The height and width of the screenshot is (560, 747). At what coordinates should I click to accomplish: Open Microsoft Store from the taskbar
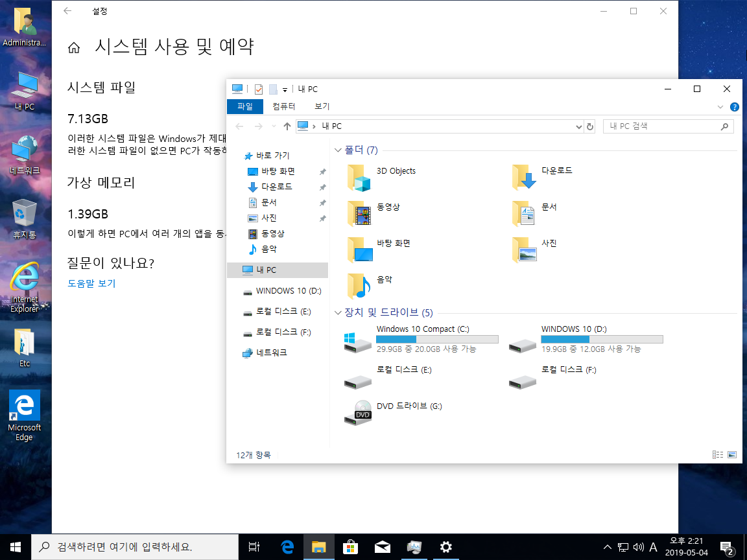(350, 547)
